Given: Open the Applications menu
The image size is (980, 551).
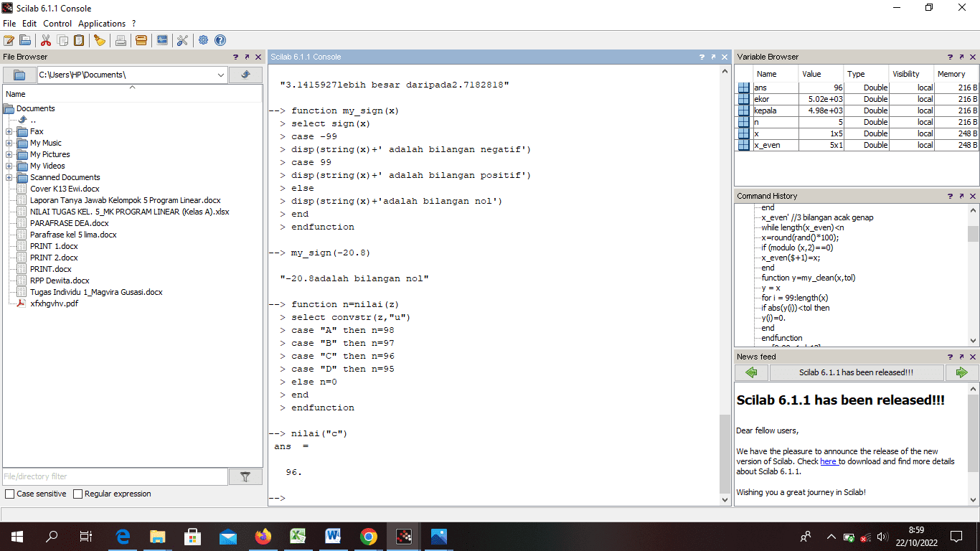Looking at the screenshot, I should (x=102, y=24).
